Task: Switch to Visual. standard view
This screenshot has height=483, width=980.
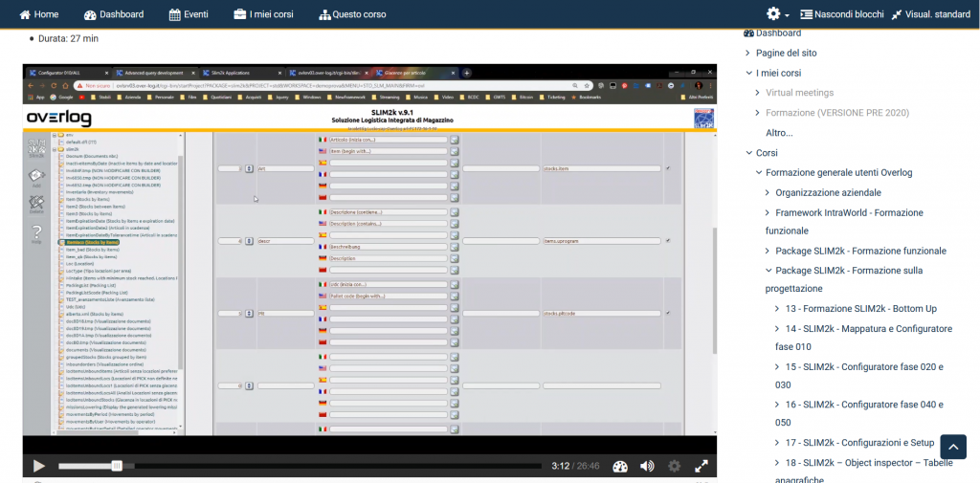Action: 930,13
